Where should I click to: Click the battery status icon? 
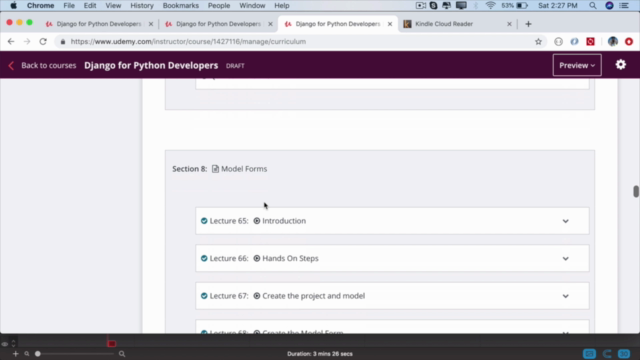tap(522, 6)
